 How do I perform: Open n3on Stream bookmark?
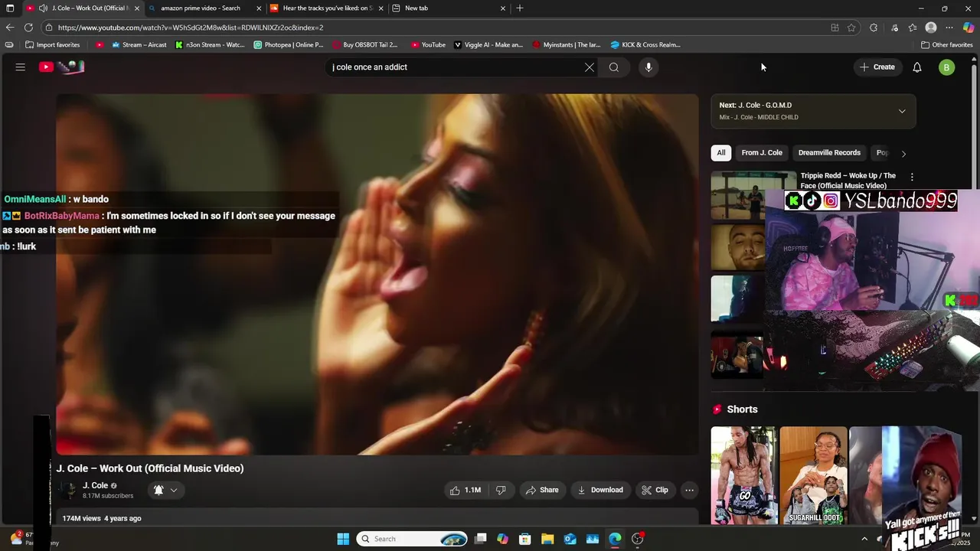(211, 45)
